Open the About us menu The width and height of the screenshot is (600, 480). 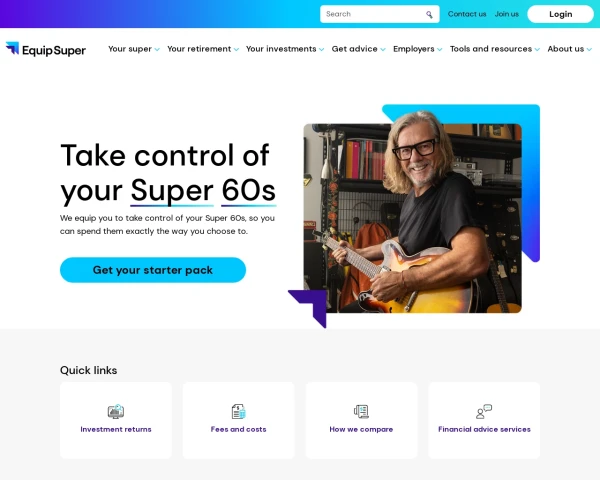pos(569,49)
